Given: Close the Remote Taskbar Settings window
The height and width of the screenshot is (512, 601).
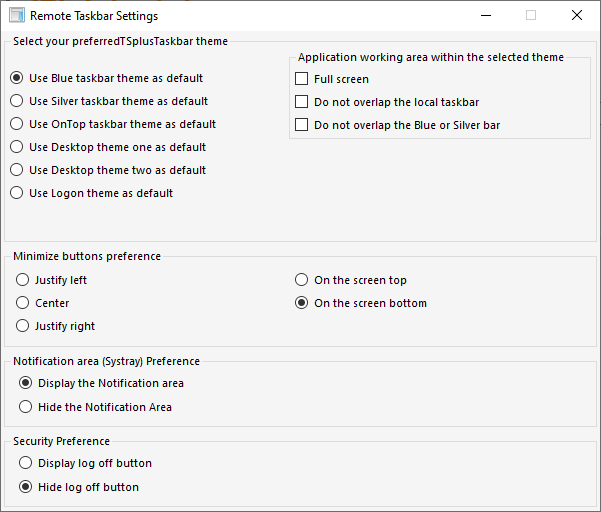Looking at the screenshot, I should point(577,16).
